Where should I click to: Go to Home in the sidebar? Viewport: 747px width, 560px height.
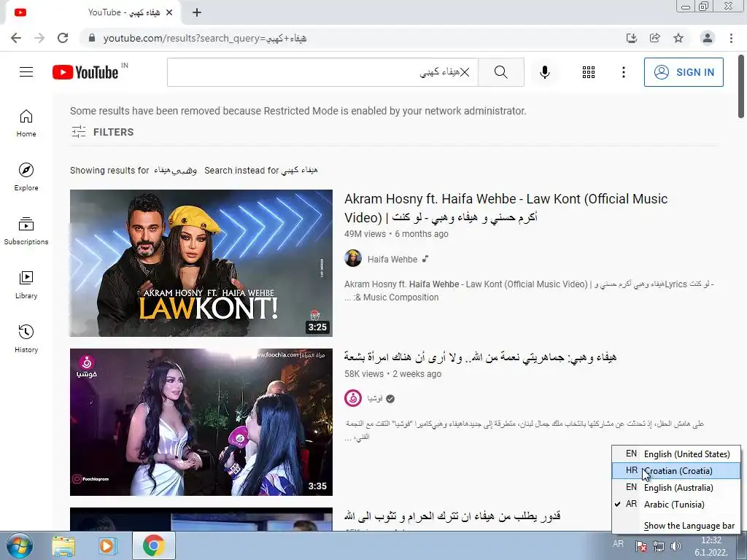click(26, 122)
